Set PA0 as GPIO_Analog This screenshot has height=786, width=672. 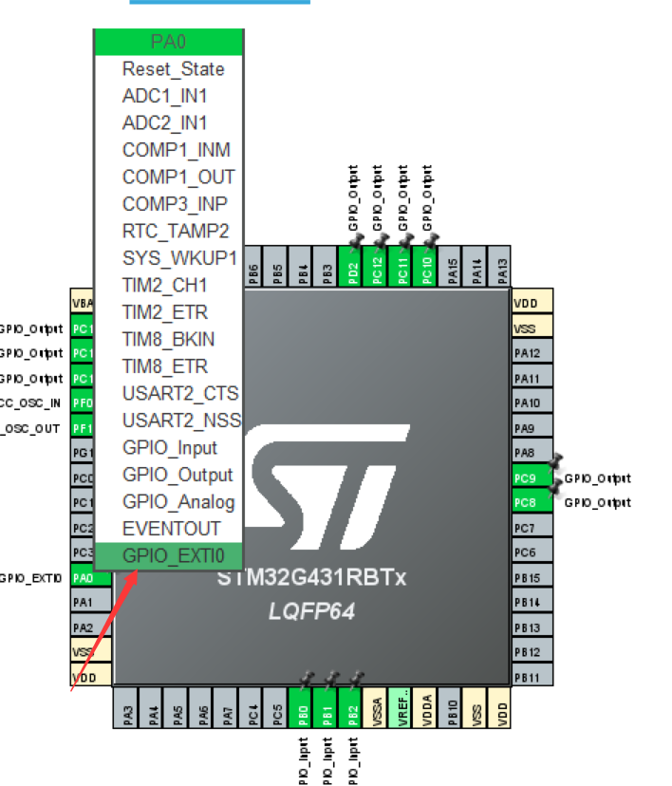[168, 502]
